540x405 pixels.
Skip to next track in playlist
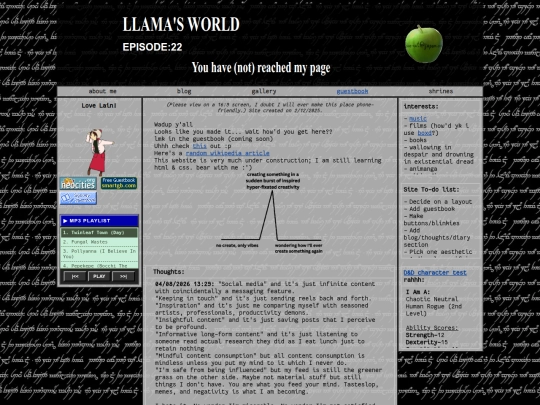(x=123, y=277)
